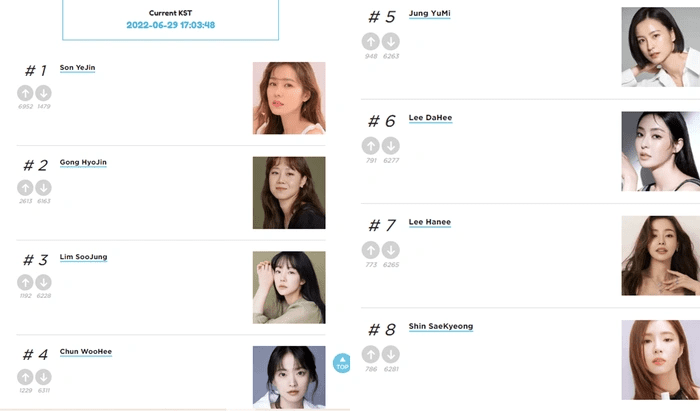700x411 pixels.
Task: Open the Jung YuMi name link
Action: pos(431,14)
